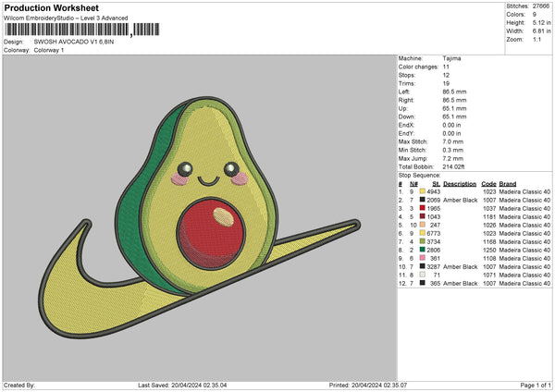Click 'Last Saved: 20/04/2024 02.35.04' footer
Image resolution: width=555 pixels, height=392 pixels.
[x=182, y=385]
